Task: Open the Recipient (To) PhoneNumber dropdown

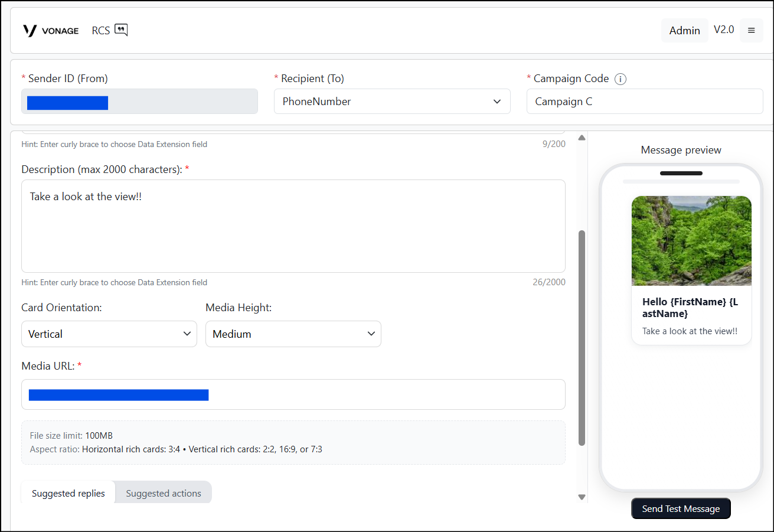Action: coord(392,102)
